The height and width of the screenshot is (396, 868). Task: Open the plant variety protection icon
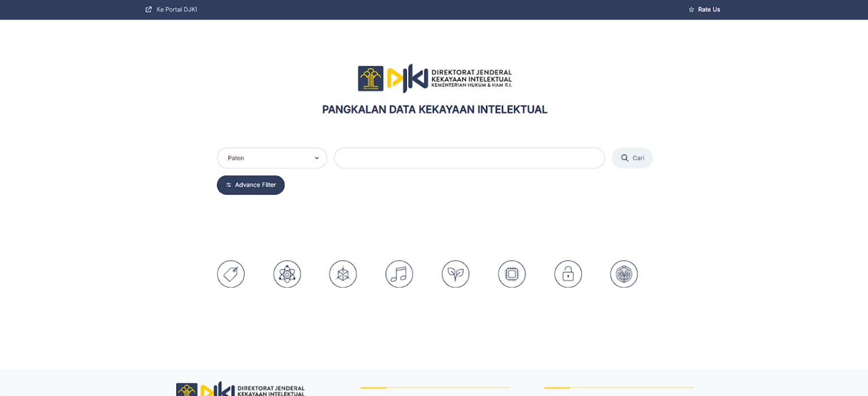[x=455, y=274]
